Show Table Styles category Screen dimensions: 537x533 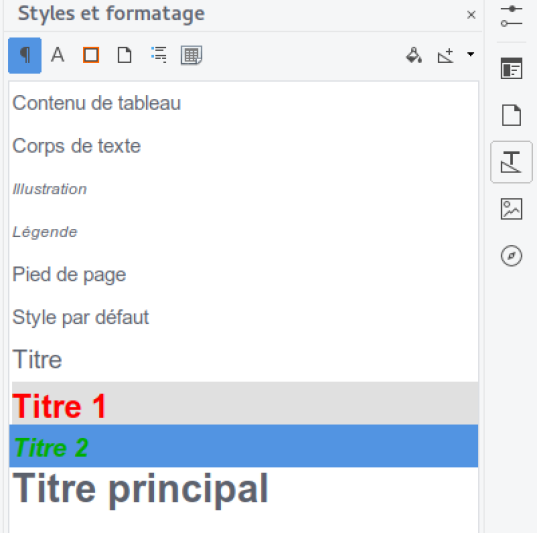coord(191,55)
